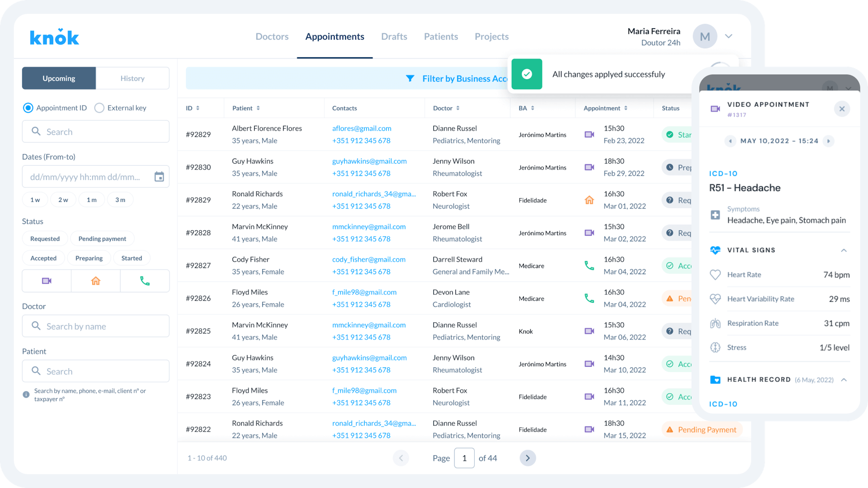The width and height of the screenshot is (868, 488).
Task: Select the Appointment ID radio button
Action: point(28,108)
